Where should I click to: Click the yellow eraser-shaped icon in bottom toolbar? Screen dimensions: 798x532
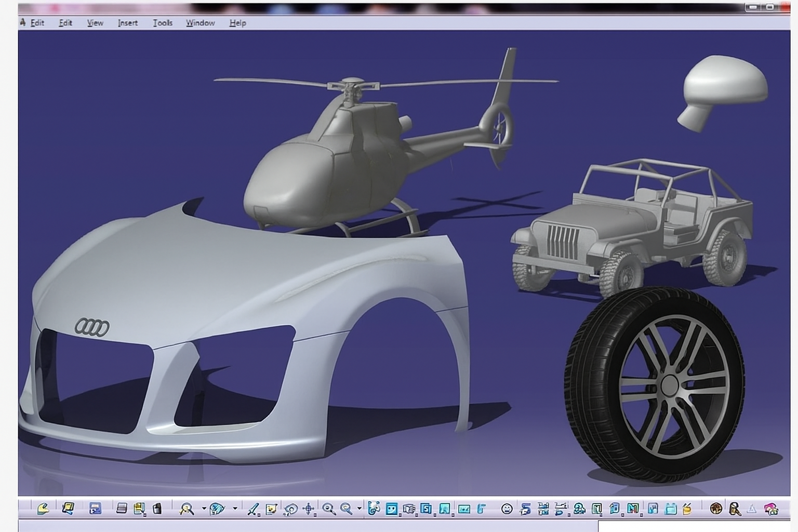pyautogui.click(x=43, y=509)
